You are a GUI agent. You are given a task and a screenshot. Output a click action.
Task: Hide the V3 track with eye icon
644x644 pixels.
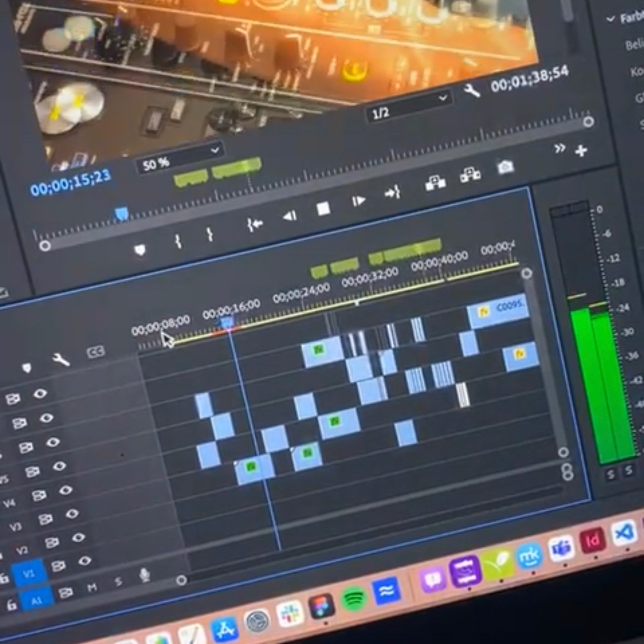72,513
